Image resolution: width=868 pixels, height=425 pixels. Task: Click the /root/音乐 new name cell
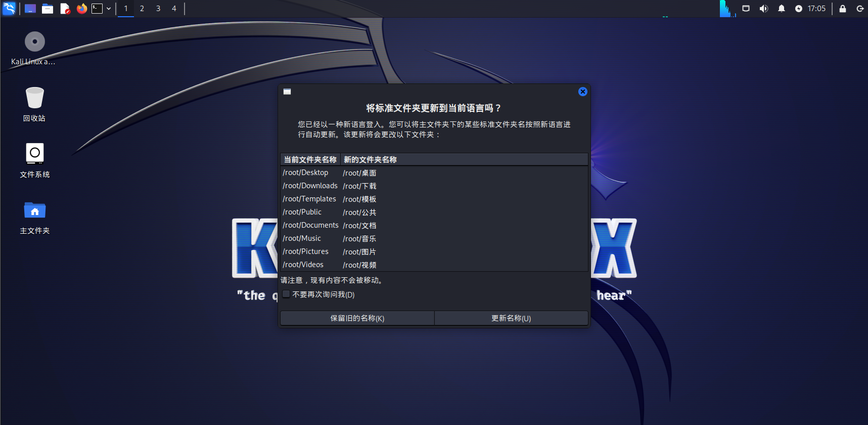359,239
